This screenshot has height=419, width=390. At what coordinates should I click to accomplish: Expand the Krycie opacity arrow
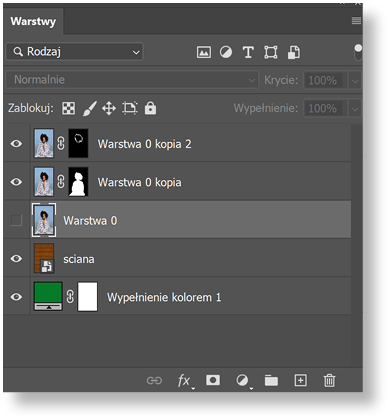click(x=355, y=81)
